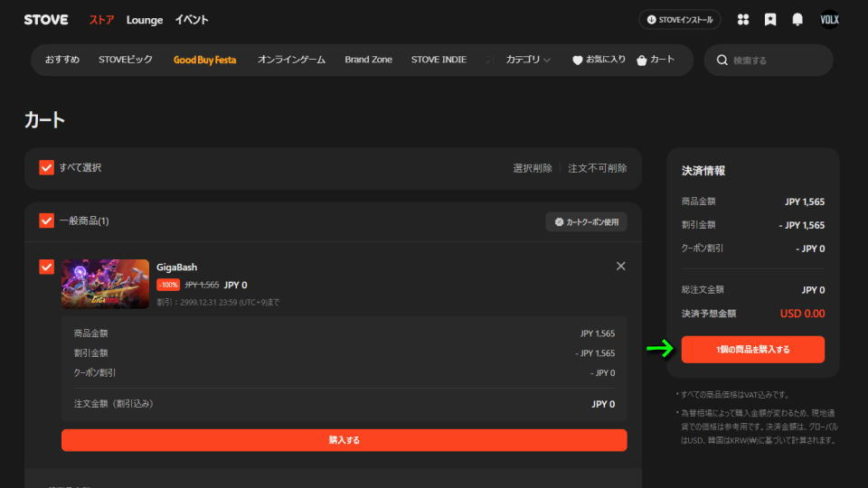Image resolution: width=868 pixels, height=488 pixels.
Task: Open favorites with heart icon
Action: pyautogui.click(x=599, y=60)
